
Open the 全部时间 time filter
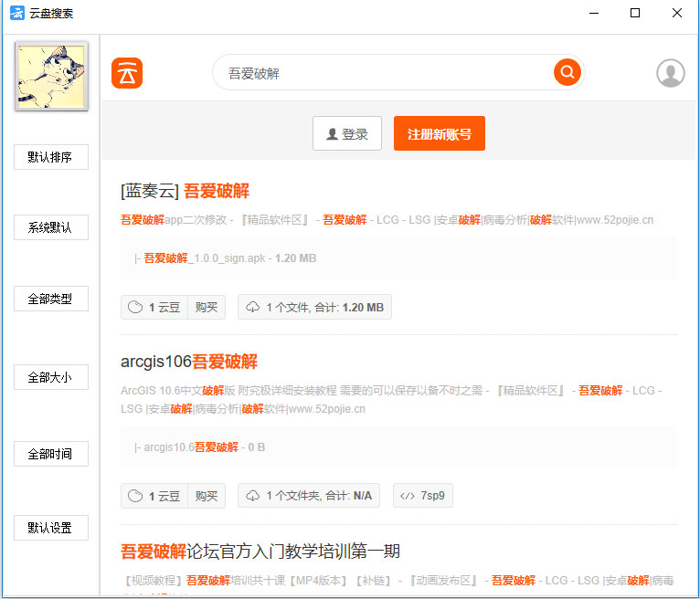[x=50, y=454]
